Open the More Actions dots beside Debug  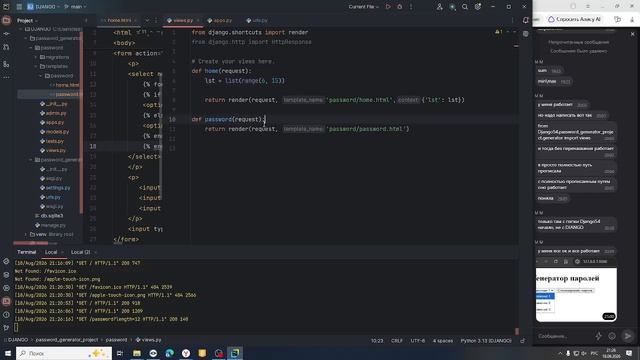pyautogui.click(x=411, y=7)
